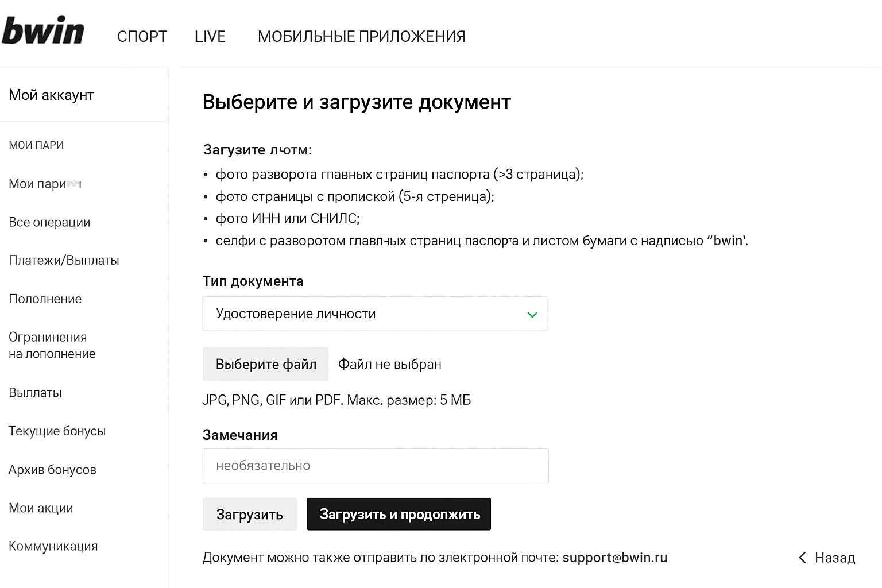Click the Загрузить button
The height and width of the screenshot is (588, 882).
(250, 514)
